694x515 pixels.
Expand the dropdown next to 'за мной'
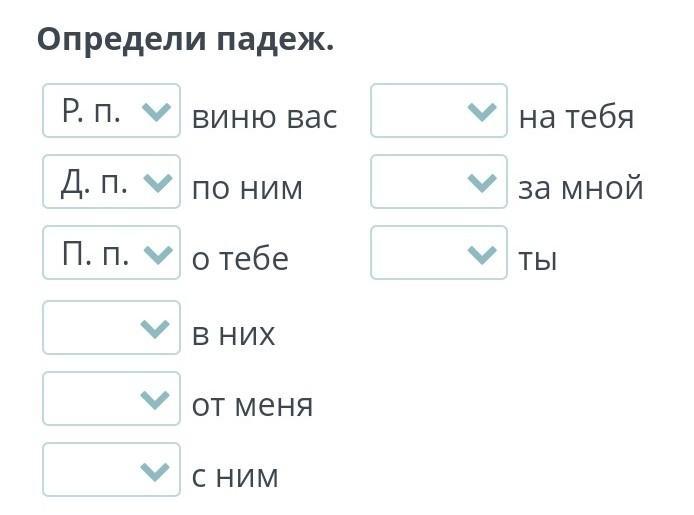(439, 182)
